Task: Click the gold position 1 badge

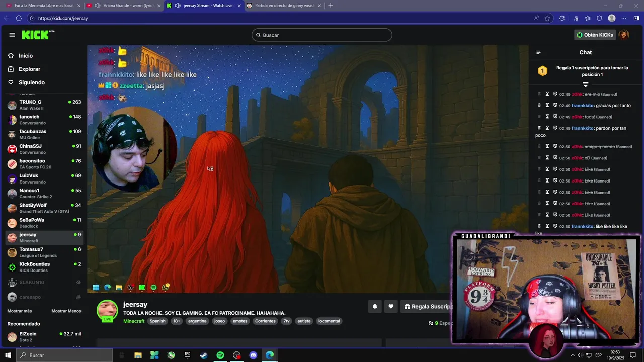Action: tap(542, 71)
